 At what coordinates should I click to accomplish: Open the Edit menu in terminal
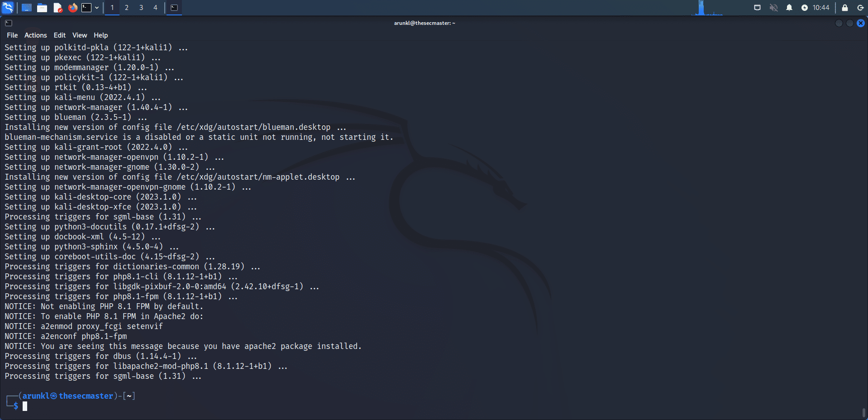pyautogui.click(x=60, y=35)
